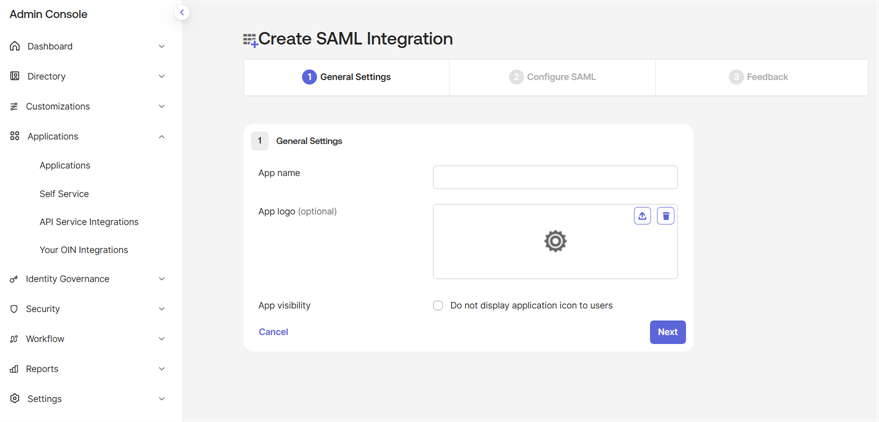Open Your OIN Integrations
This screenshot has width=879, height=422.
tap(84, 249)
